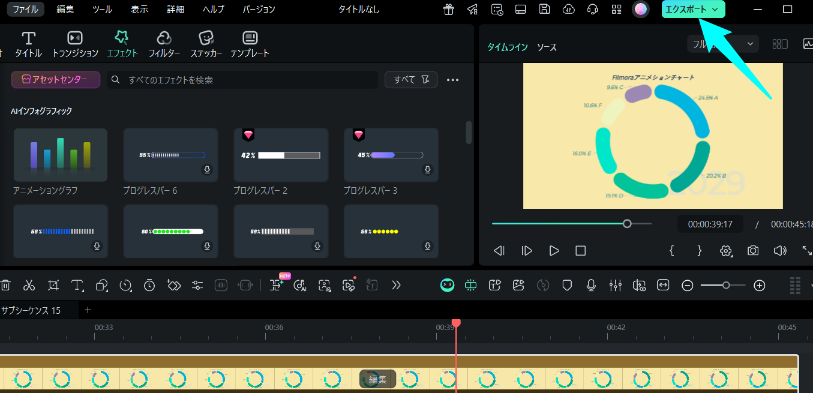Open the three-dot more options menu

453,80
